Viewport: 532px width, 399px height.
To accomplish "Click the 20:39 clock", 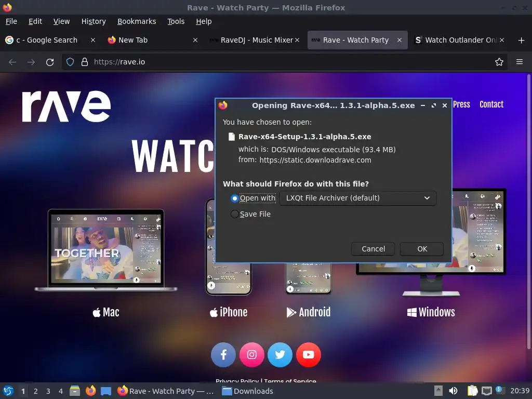I will 520,391.
